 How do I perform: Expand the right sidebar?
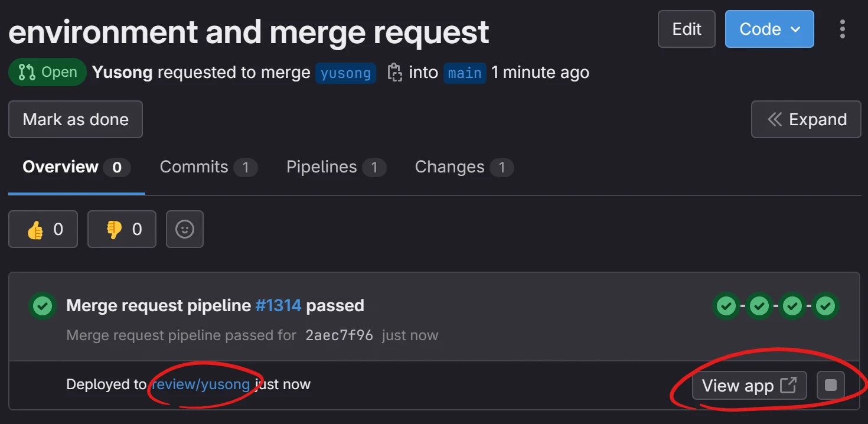point(806,119)
